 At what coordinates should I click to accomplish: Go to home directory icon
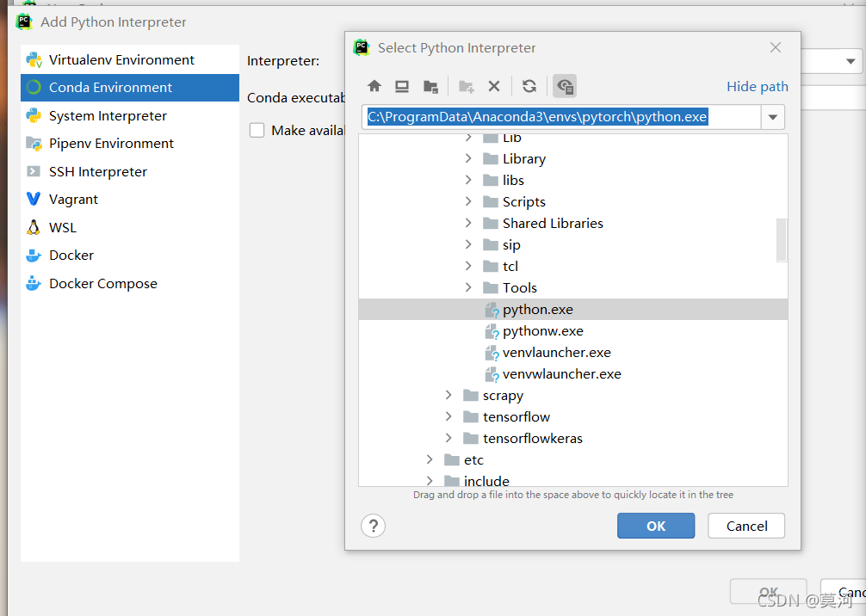pos(374,86)
